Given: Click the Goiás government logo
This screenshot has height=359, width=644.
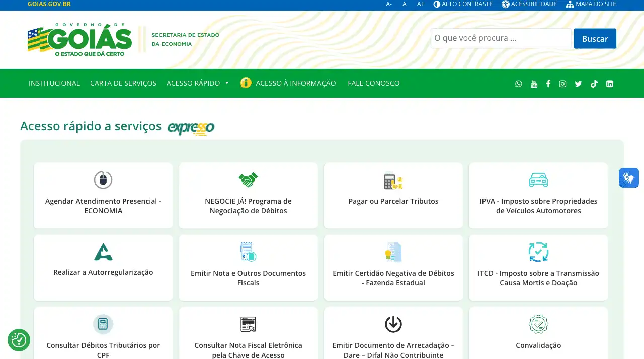Looking at the screenshot, I should click(x=79, y=39).
